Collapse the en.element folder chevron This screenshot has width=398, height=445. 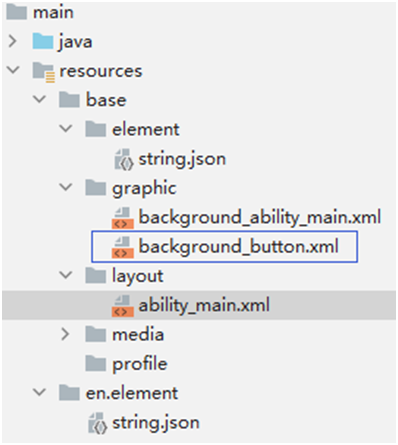click(x=39, y=392)
